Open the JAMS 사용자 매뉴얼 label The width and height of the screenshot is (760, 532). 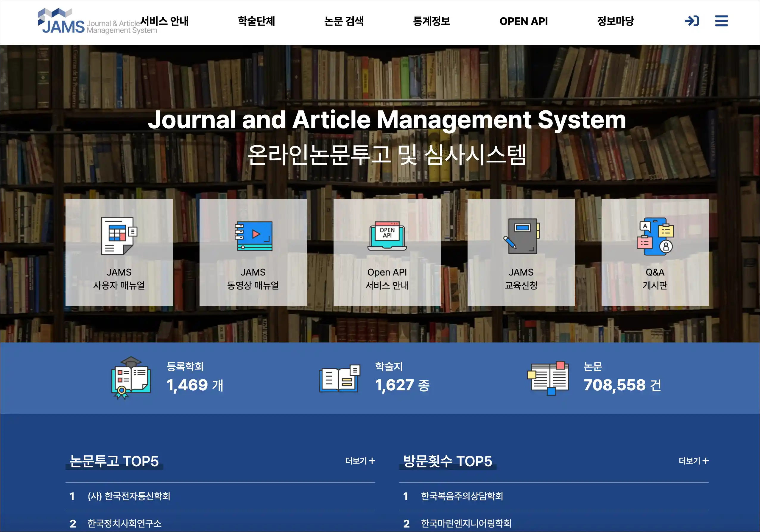click(119, 279)
